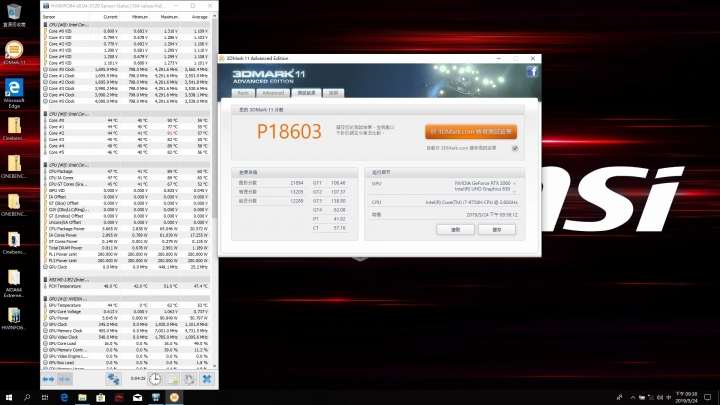Screen dimensions: 720x405
Task: Collapse the MSI MS-17E2 sensor group header
Action: [127, 279]
